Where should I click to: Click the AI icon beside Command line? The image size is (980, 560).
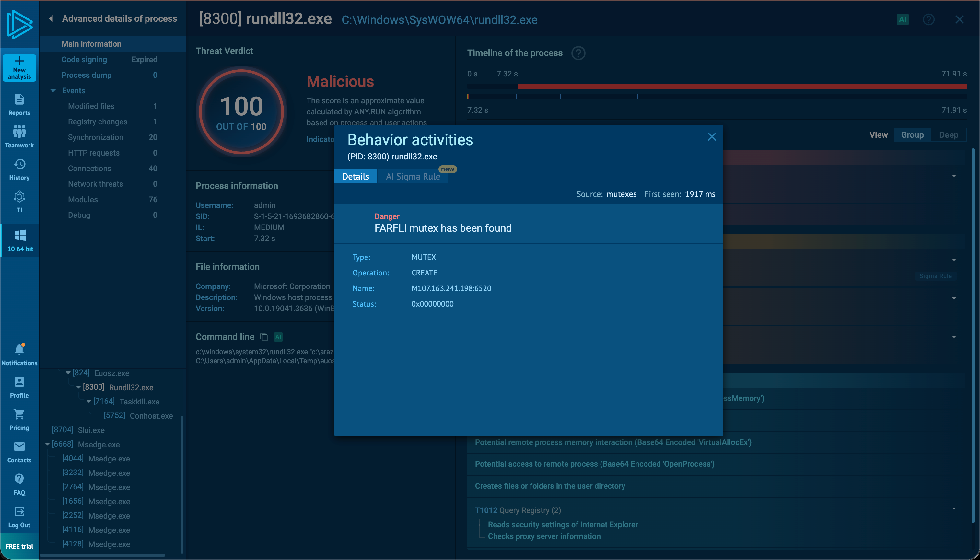(278, 337)
